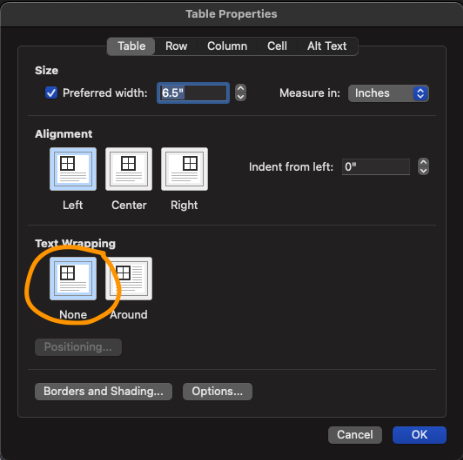Decrease preferred width with stepper down arrow

240,97
